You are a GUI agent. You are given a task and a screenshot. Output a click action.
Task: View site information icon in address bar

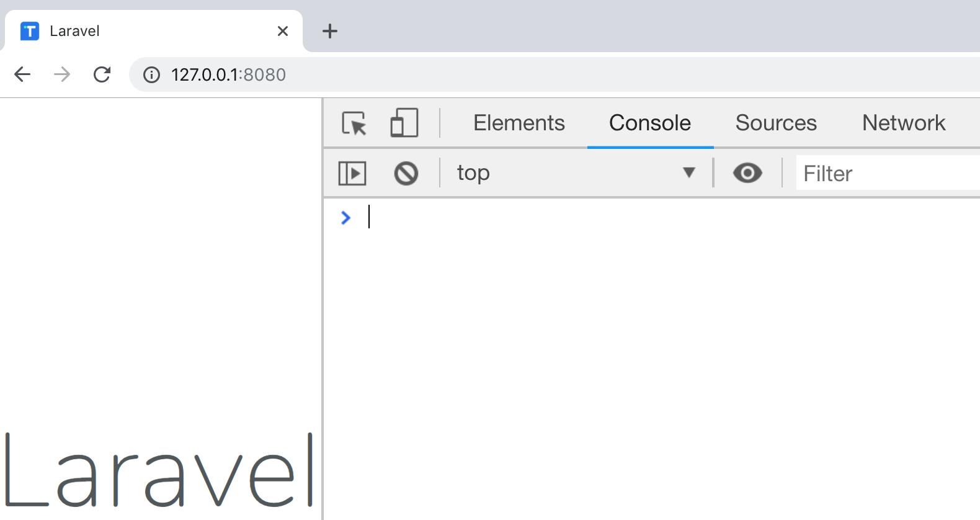(x=151, y=74)
